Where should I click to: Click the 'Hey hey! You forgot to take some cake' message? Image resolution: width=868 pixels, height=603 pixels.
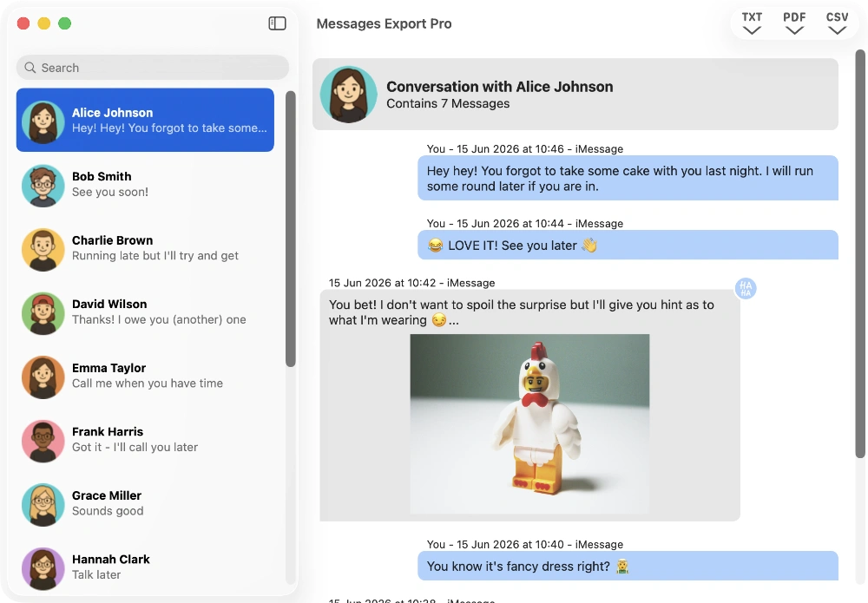tap(628, 178)
